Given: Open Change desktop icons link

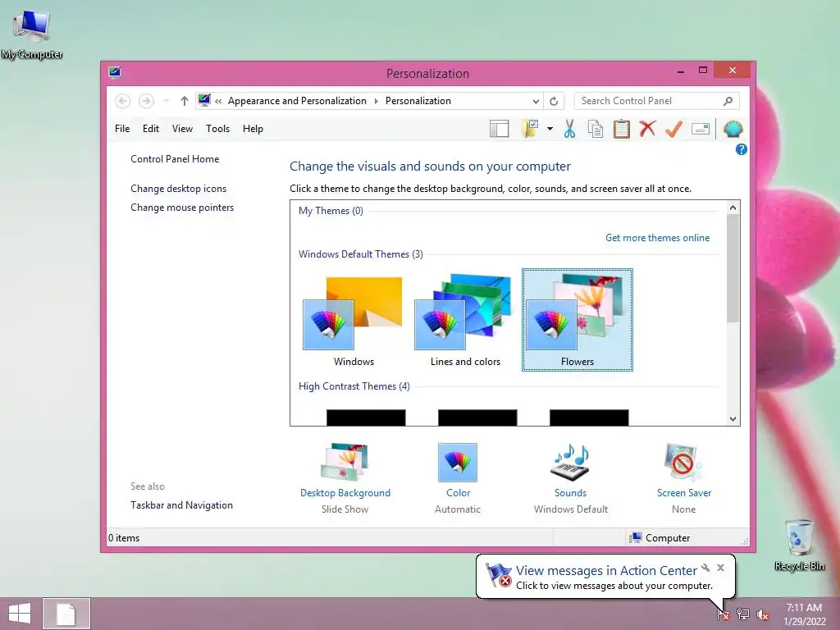Looking at the screenshot, I should point(178,189).
